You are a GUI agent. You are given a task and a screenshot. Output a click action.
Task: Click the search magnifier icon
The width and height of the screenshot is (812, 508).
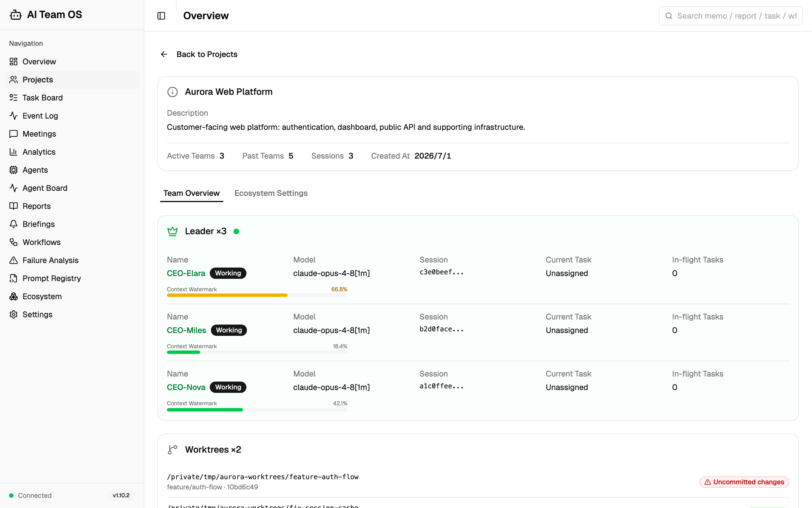click(669, 16)
